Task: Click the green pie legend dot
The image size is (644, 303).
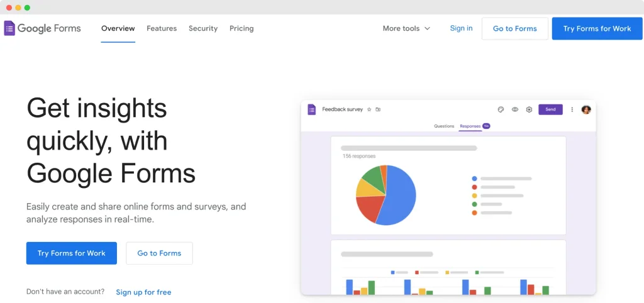Action: tap(474, 204)
